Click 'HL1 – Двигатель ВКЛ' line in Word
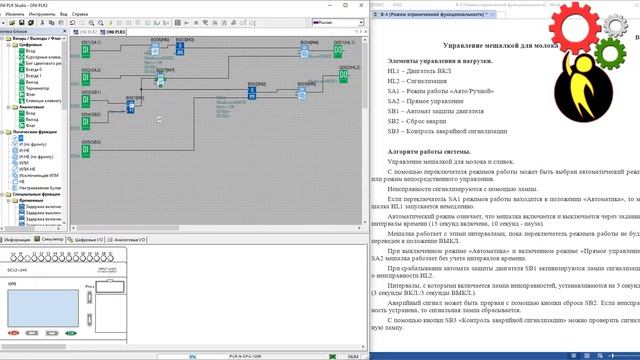 (x=419, y=71)
